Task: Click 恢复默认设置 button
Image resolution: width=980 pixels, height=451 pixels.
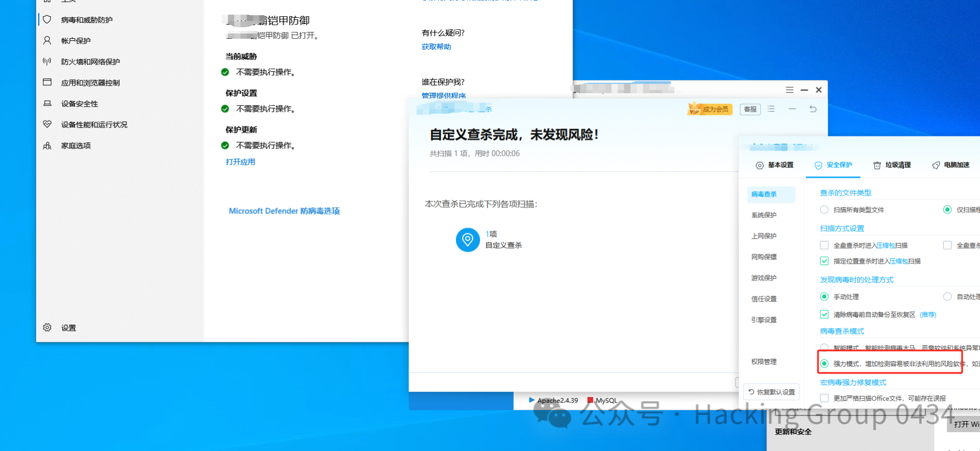Action: [771, 392]
